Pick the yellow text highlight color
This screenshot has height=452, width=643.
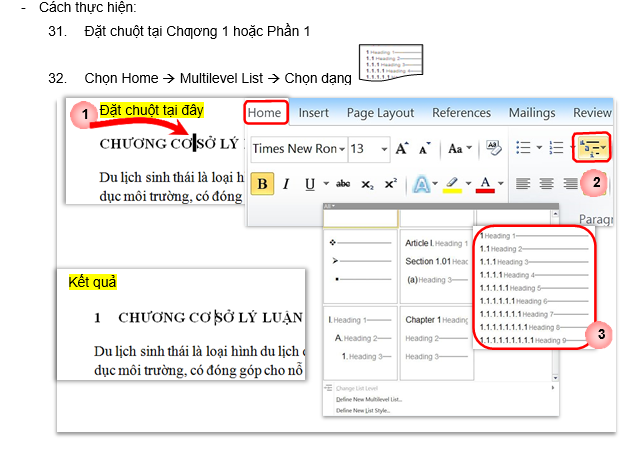tap(451, 184)
